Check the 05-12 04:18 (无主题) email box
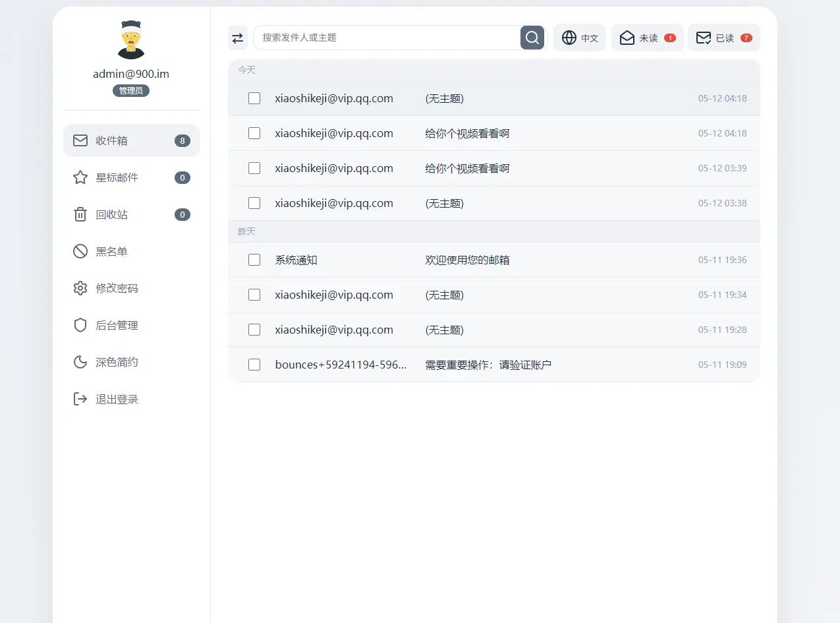 [x=254, y=98]
